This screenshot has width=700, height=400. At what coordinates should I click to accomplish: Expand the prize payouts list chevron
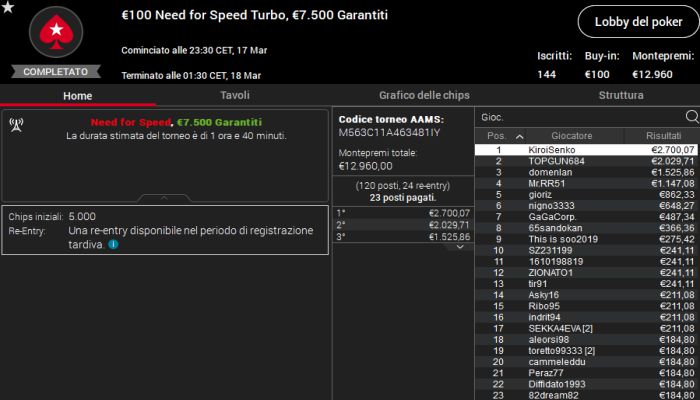coord(459,246)
